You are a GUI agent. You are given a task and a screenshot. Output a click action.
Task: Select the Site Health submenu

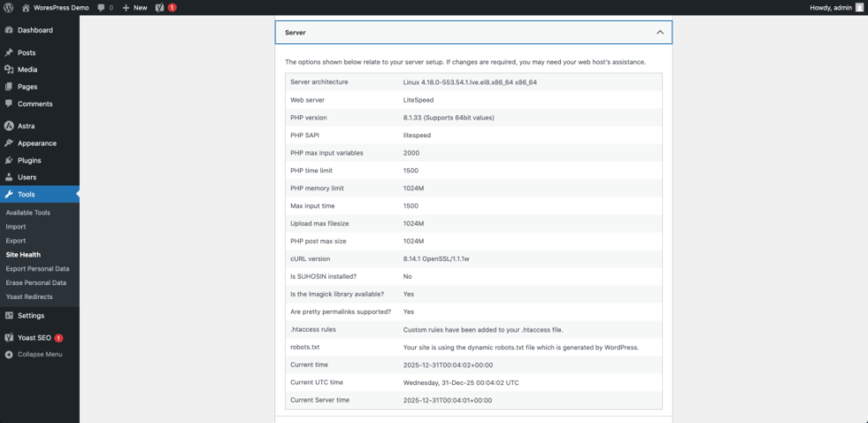tap(23, 255)
